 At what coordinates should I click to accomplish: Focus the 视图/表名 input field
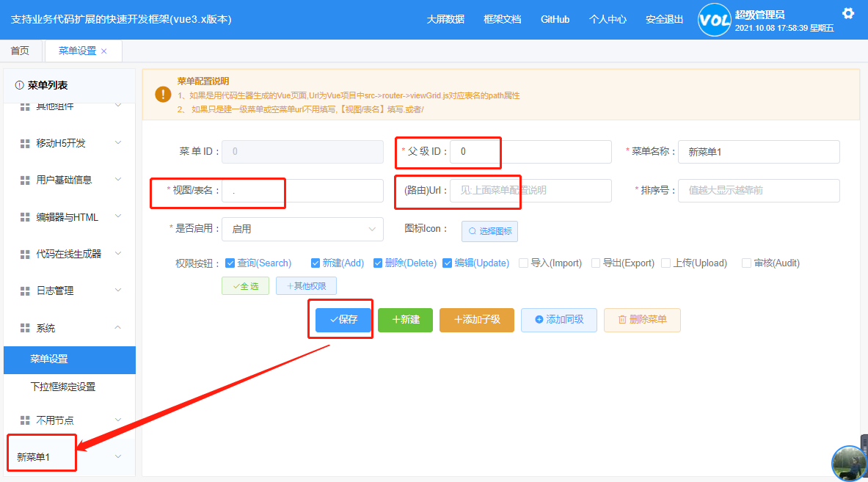click(x=302, y=190)
